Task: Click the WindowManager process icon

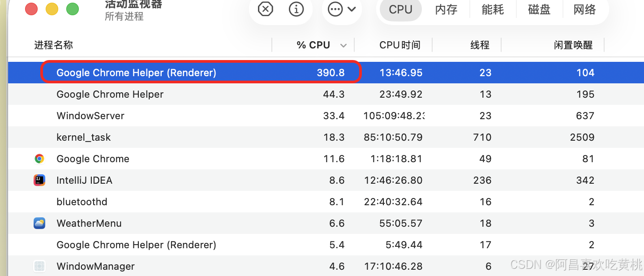Action: tap(39, 266)
